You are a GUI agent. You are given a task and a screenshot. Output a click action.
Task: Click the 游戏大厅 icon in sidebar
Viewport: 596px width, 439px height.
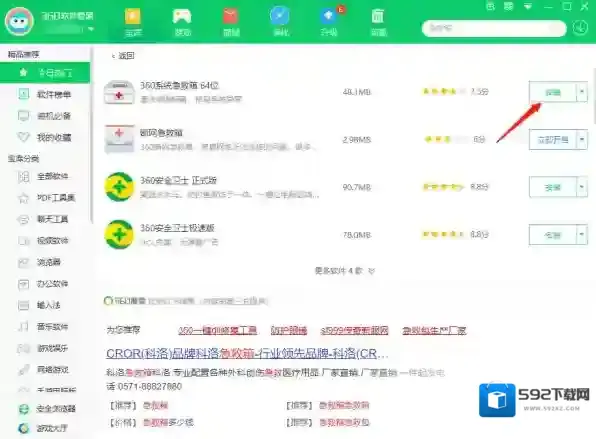tap(24, 428)
